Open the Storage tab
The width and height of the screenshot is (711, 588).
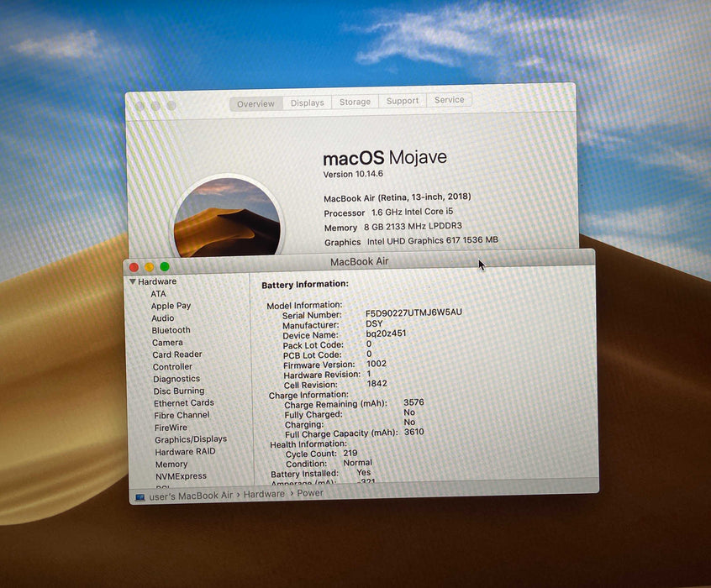(355, 102)
